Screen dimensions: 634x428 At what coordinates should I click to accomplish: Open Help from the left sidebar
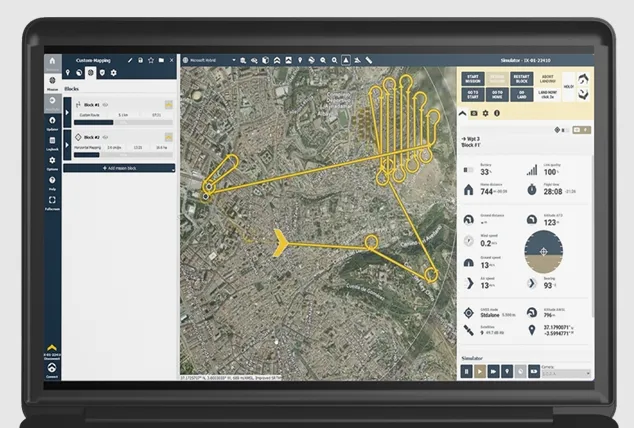53,182
